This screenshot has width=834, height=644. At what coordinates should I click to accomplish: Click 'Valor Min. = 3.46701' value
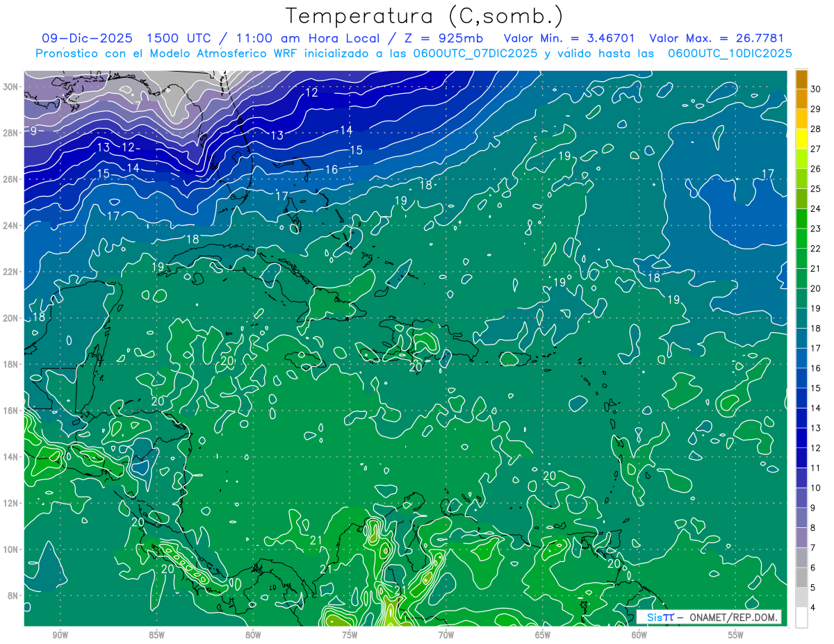coord(569,38)
